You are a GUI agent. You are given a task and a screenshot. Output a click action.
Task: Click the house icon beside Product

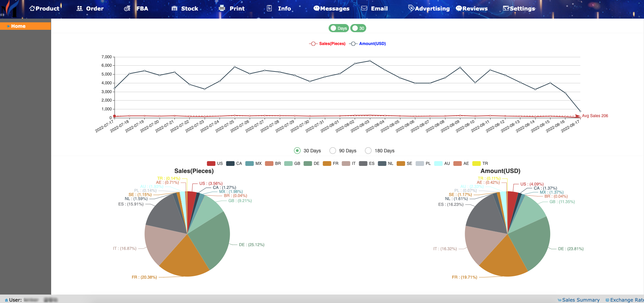[32, 8]
